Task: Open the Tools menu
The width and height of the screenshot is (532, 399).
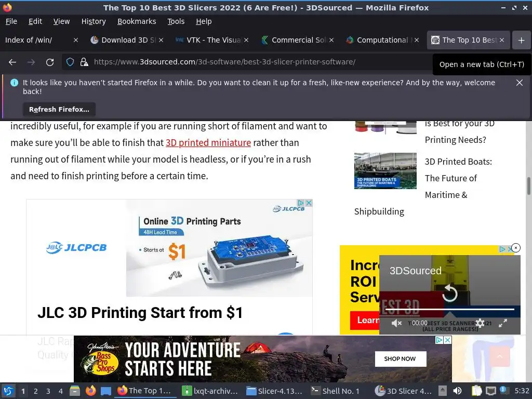Action: pyautogui.click(x=176, y=21)
